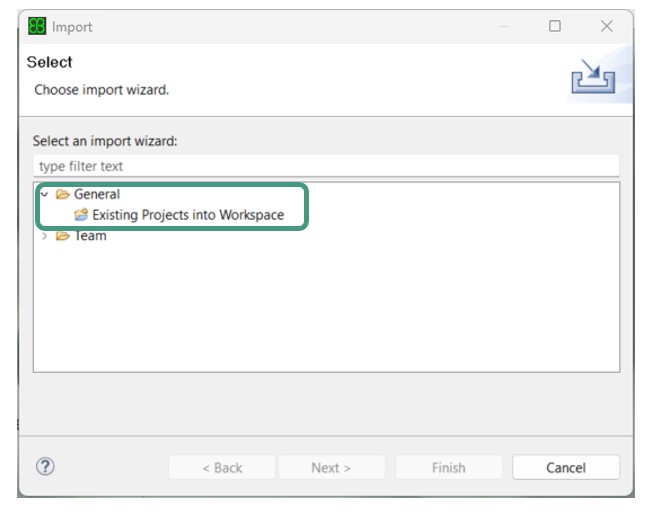Click the General folder icon
The width and height of the screenshot is (654, 516).
coord(63,195)
